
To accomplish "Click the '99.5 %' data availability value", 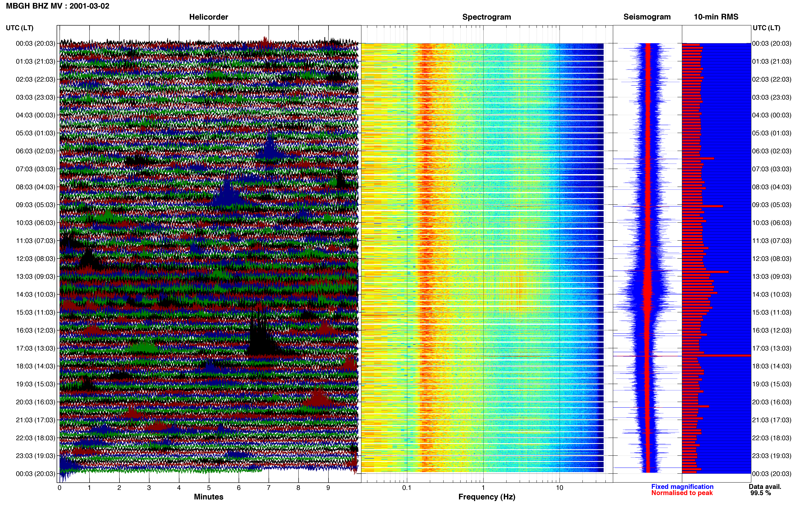I will [761, 493].
